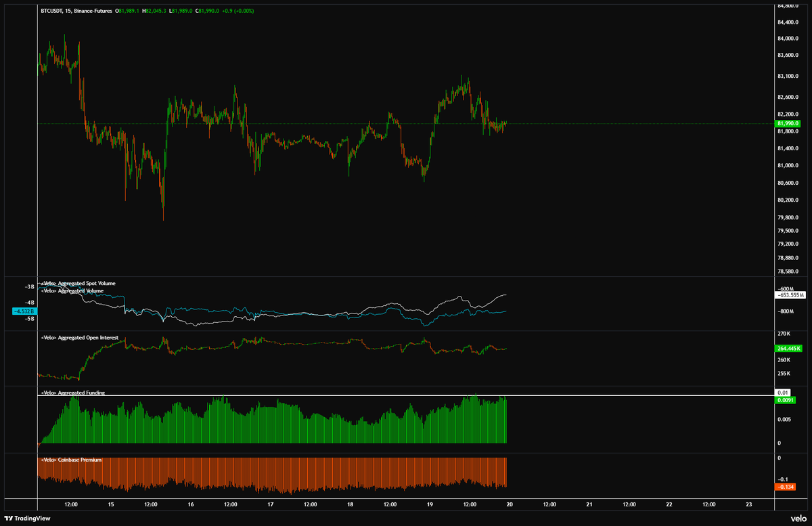The image size is (812, 526).
Task: Click the -5B left scale label
Action: [x=29, y=318]
